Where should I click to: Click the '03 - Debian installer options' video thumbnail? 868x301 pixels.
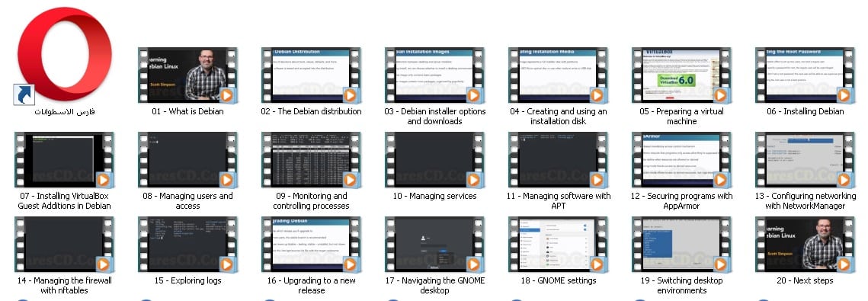click(434, 75)
